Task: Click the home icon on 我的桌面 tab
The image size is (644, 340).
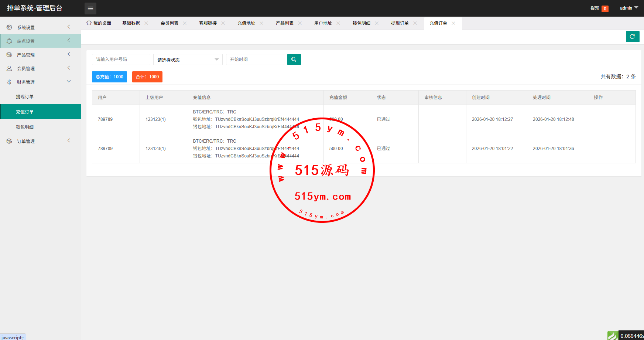Action: click(89, 23)
